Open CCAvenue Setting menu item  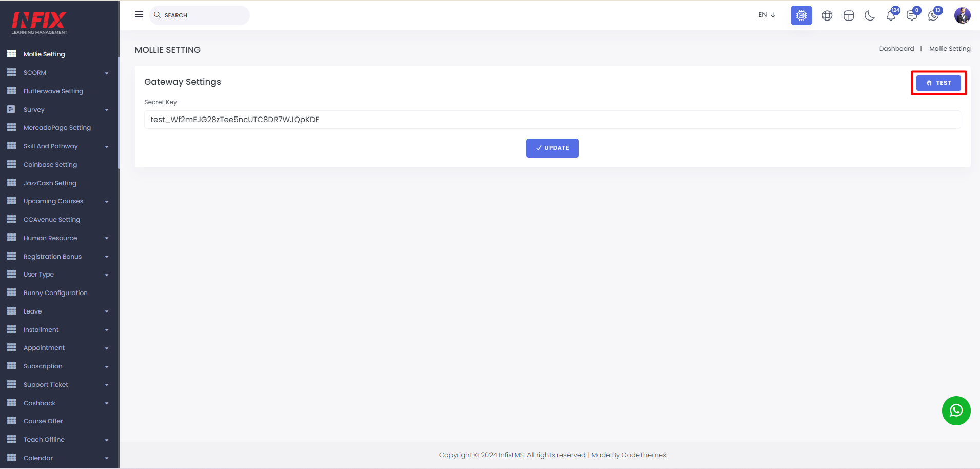pos(52,219)
